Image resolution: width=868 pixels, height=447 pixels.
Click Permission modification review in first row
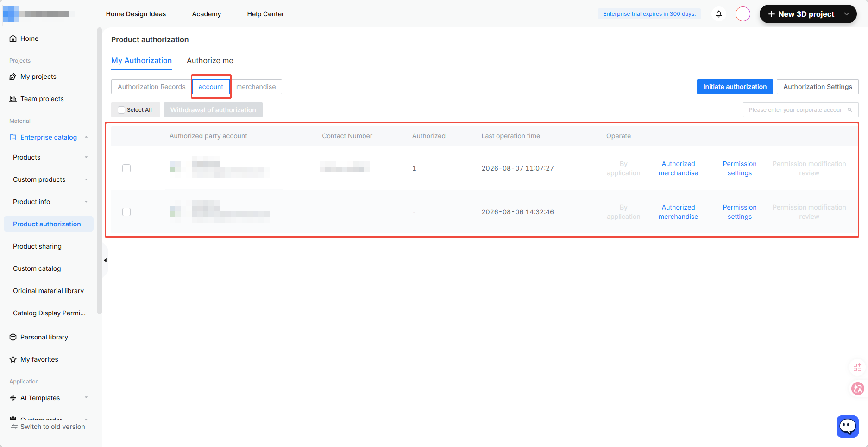pyautogui.click(x=809, y=168)
